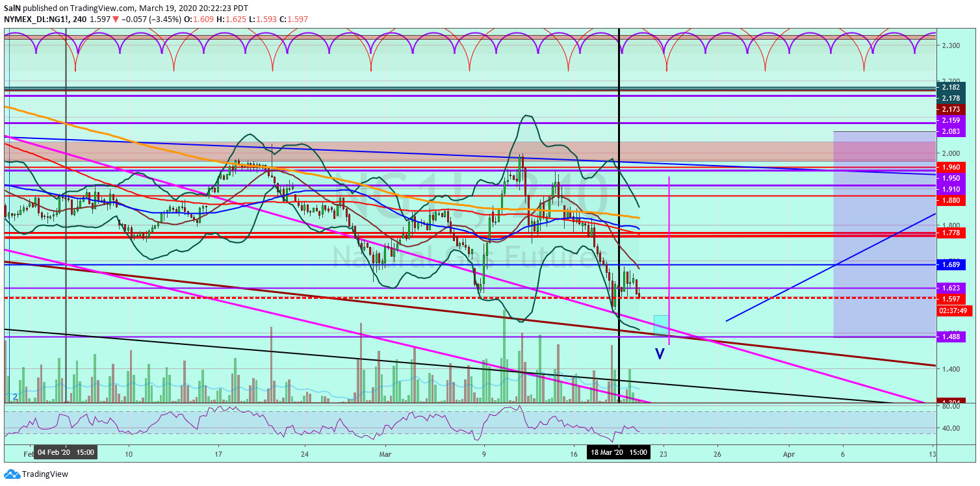
Task: Click the 02:37:49 bar countdown timer
Action: tap(955, 311)
